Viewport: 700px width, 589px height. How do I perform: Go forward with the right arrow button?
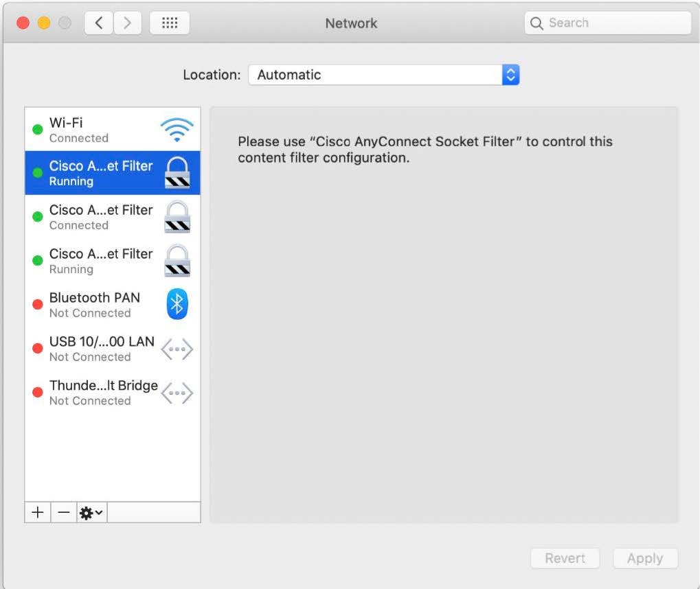126,23
